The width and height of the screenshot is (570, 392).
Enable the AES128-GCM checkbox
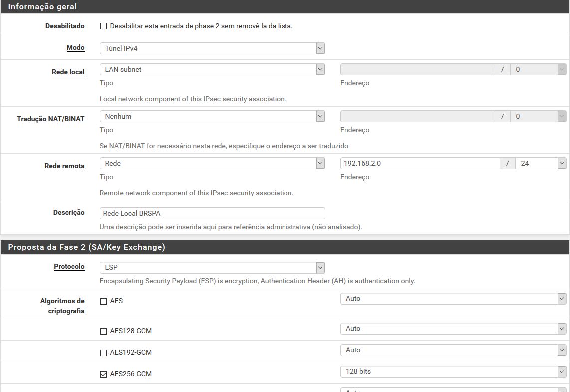coord(103,331)
